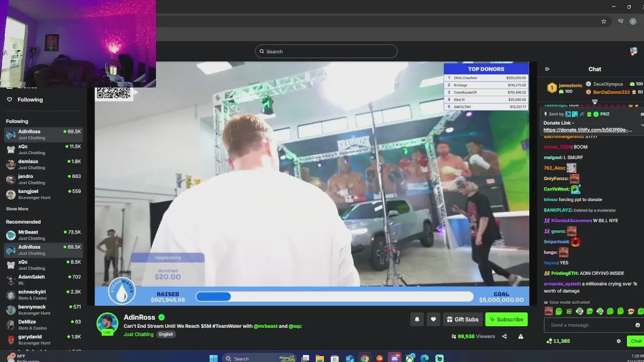The height and width of the screenshot is (362, 644).
Task: Open chat settings gear icon
Action: point(618,341)
